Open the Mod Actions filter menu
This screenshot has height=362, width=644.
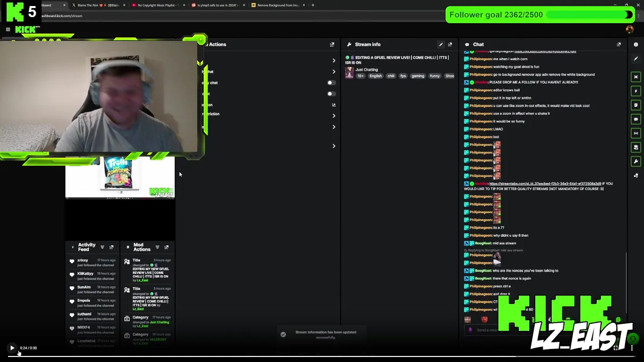pos(157,247)
